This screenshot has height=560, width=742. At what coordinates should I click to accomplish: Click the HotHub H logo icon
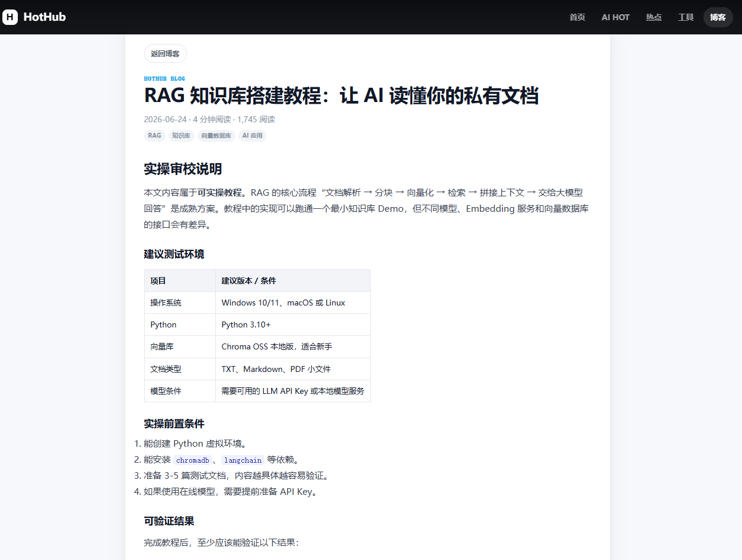tap(10, 17)
